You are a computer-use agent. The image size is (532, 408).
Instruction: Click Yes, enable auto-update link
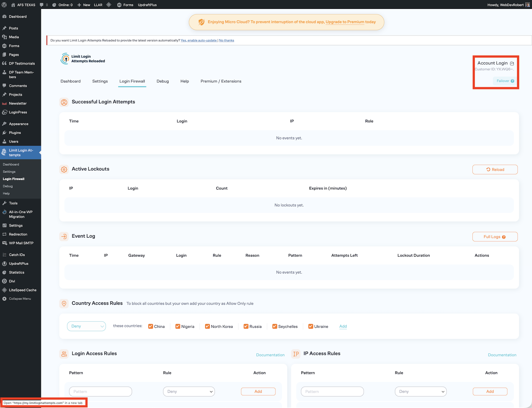point(199,40)
